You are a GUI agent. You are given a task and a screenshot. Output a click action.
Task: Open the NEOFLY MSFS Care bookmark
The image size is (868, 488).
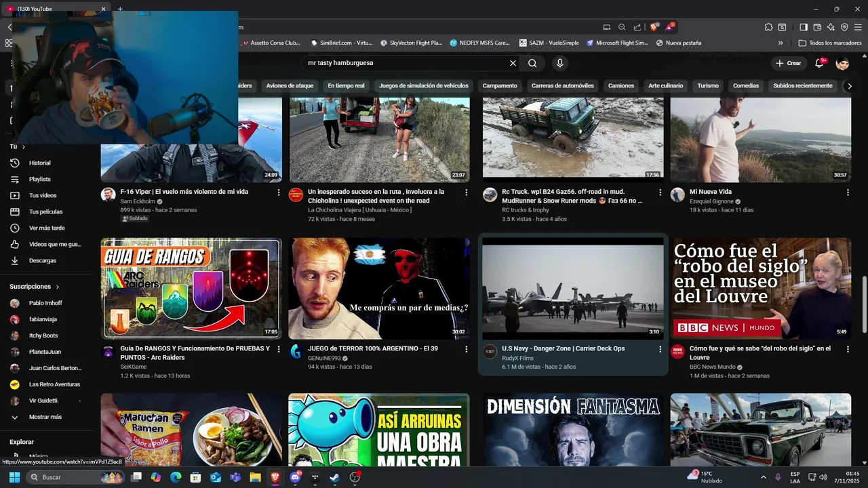coord(479,43)
